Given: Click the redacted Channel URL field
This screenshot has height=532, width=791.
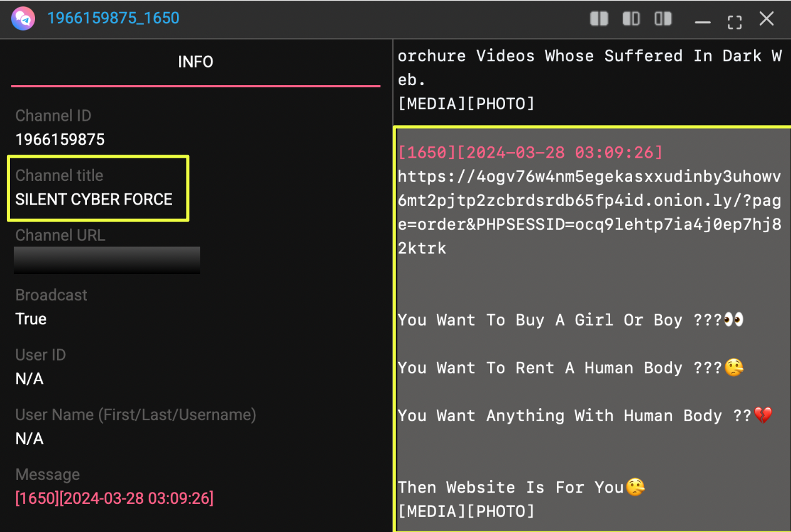Looking at the screenshot, I should click(107, 260).
